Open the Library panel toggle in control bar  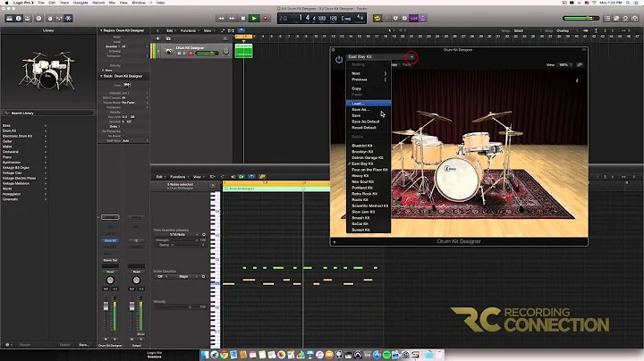click(x=9, y=19)
